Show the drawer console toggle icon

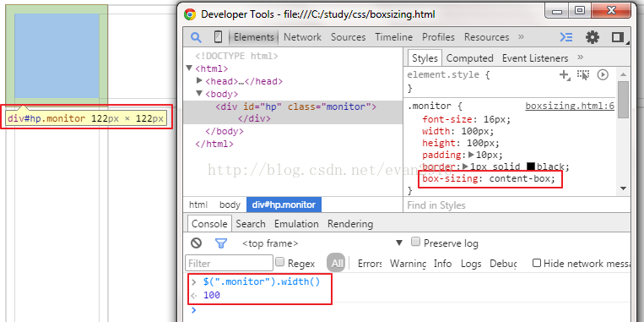(566, 37)
